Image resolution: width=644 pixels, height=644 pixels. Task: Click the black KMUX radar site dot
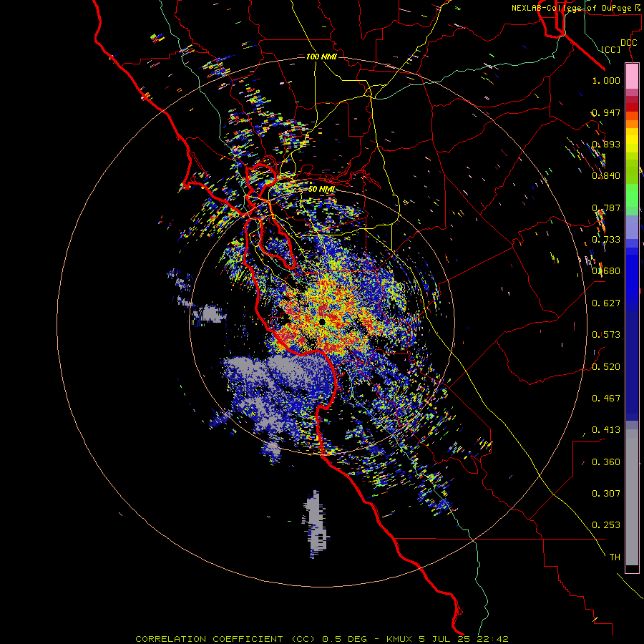322,321
